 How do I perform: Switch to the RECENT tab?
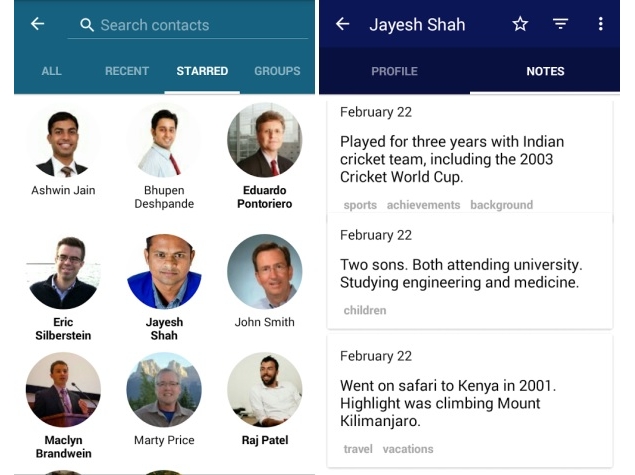127,71
